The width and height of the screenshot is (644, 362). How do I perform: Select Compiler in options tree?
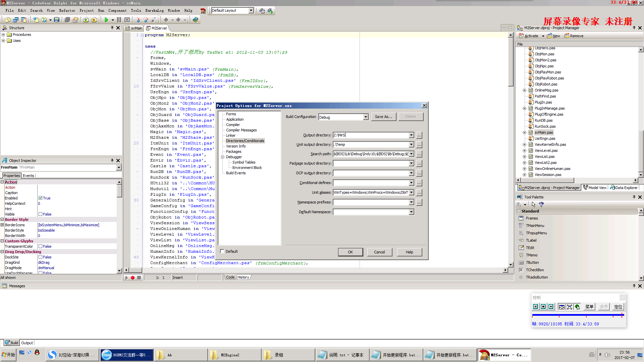233,125
